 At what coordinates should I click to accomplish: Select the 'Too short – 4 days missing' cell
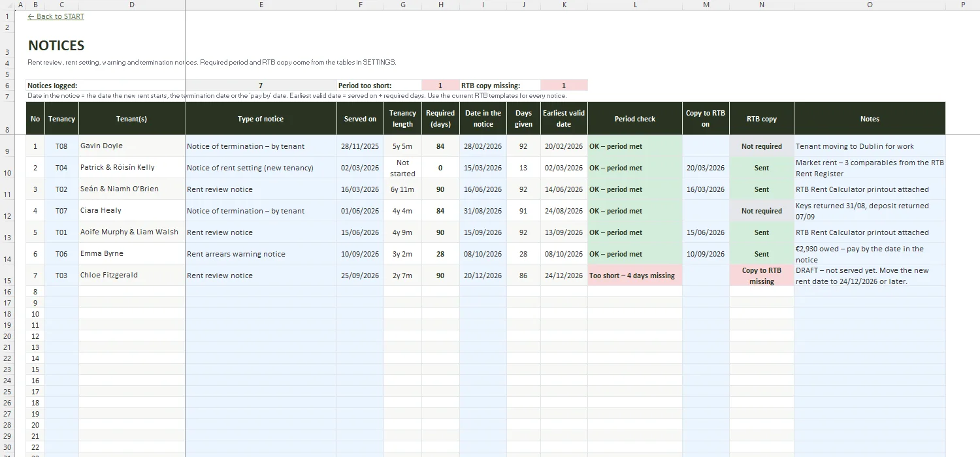(x=635, y=276)
